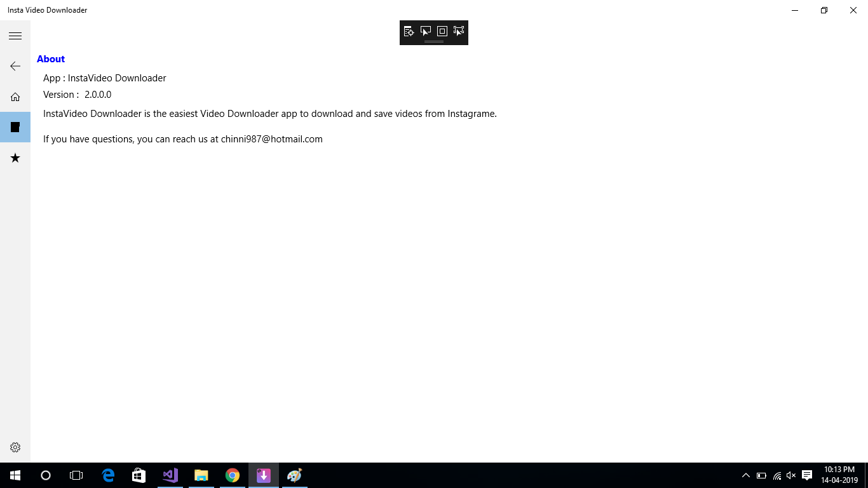Image resolution: width=868 pixels, height=488 pixels.
Task: Open the Action Center notifications
Action: (807, 475)
